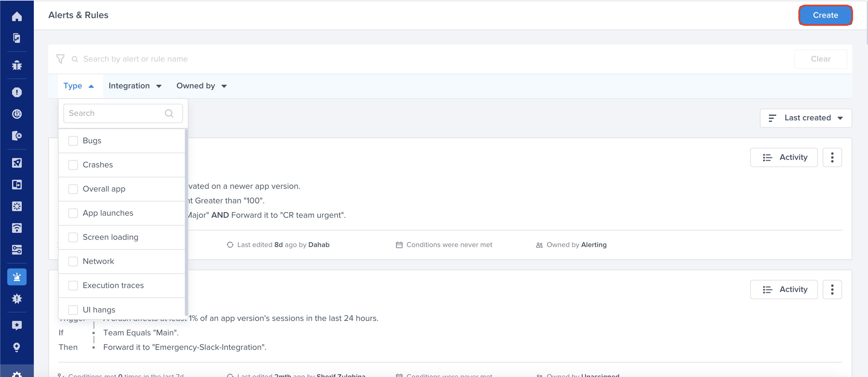
Task: Click the home icon in sidebar
Action: coord(17,16)
